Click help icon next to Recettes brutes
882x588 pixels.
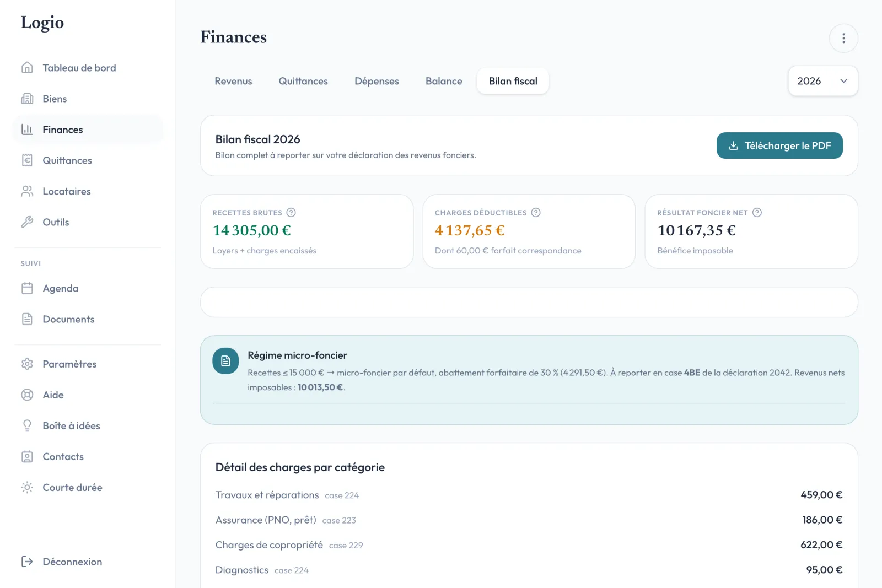pos(291,212)
